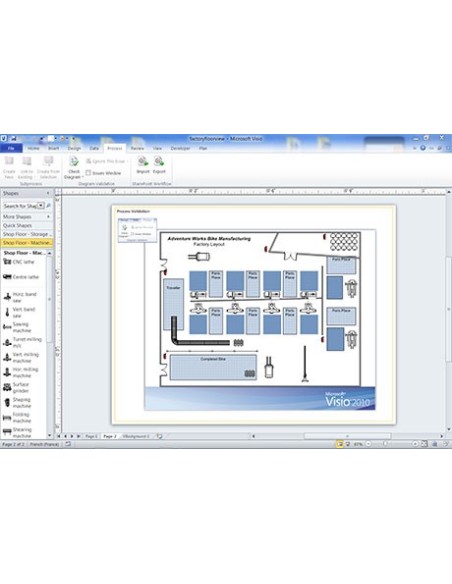This screenshot has width=452, height=584.
Task: Open the VBackground-1 sheet tab
Action: 136,436
